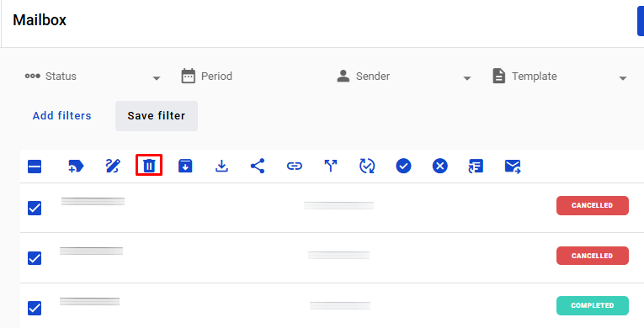Click the Add filters link
This screenshot has height=328, width=644.
62,116
